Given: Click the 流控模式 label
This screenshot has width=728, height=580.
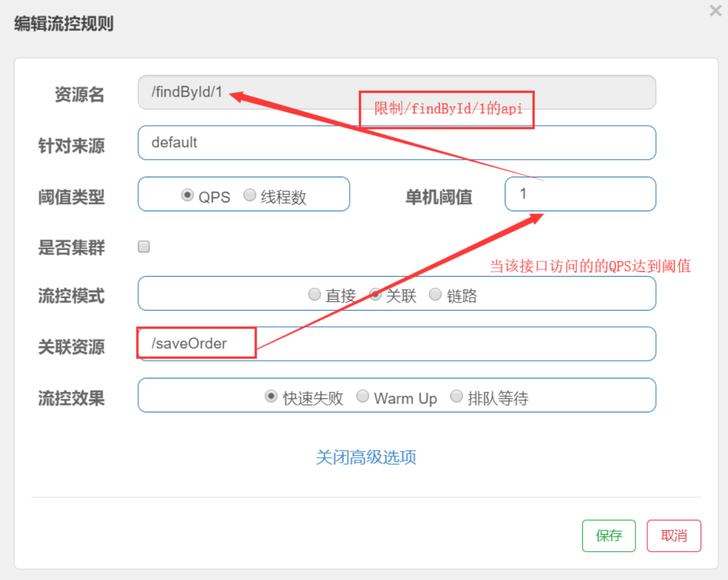Looking at the screenshot, I should click(x=71, y=296).
